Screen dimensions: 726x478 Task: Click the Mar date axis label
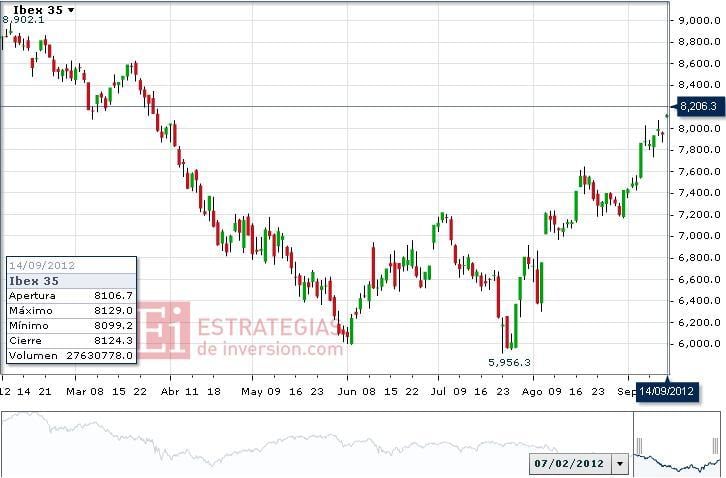pos(76,392)
